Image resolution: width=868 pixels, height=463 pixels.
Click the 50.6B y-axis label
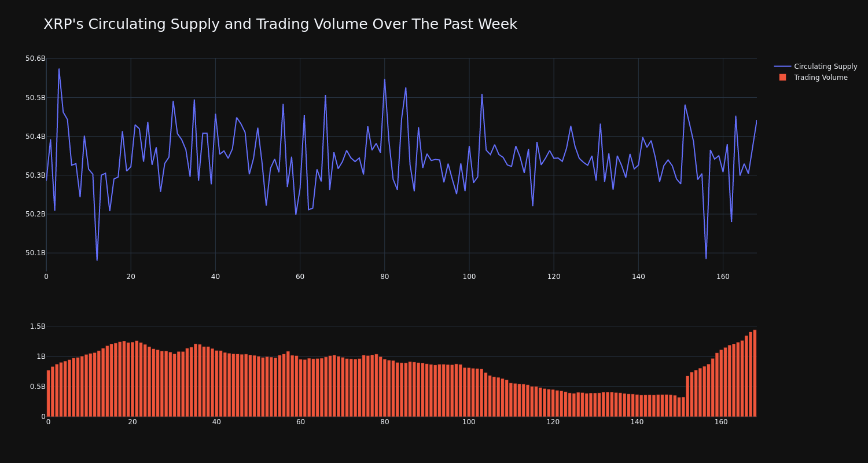tap(35, 58)
